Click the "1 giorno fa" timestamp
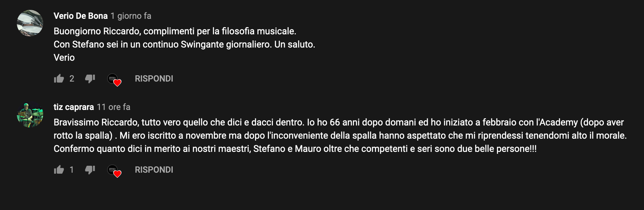The height and width of the screenshot is (210, 644). (131, 16)
